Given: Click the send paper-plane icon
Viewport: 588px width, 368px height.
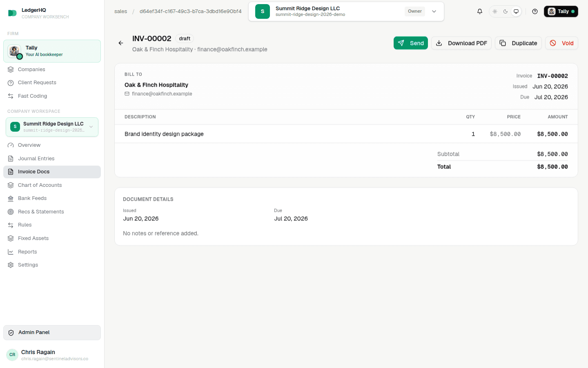Looking at the screenshot, I should coord(401,43).
